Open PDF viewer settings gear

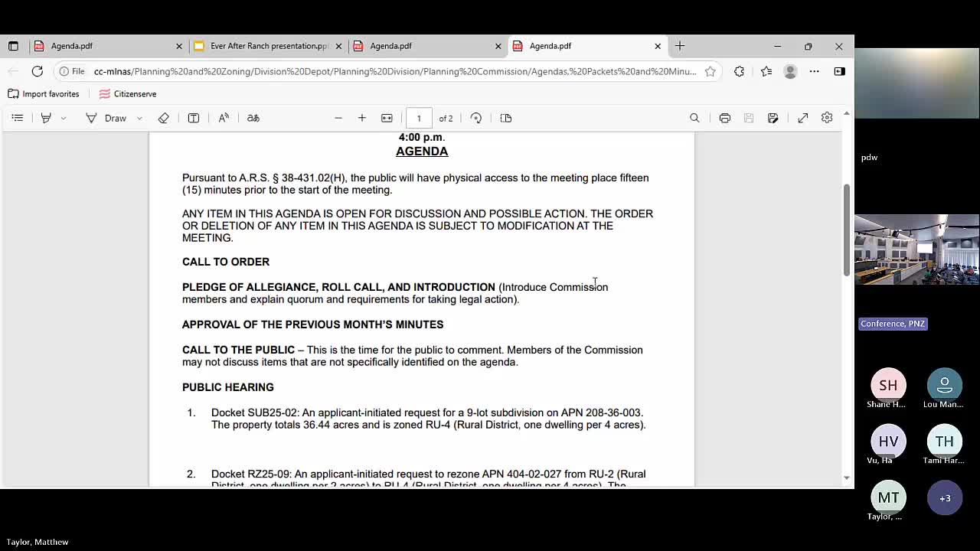tap(827, 118)
